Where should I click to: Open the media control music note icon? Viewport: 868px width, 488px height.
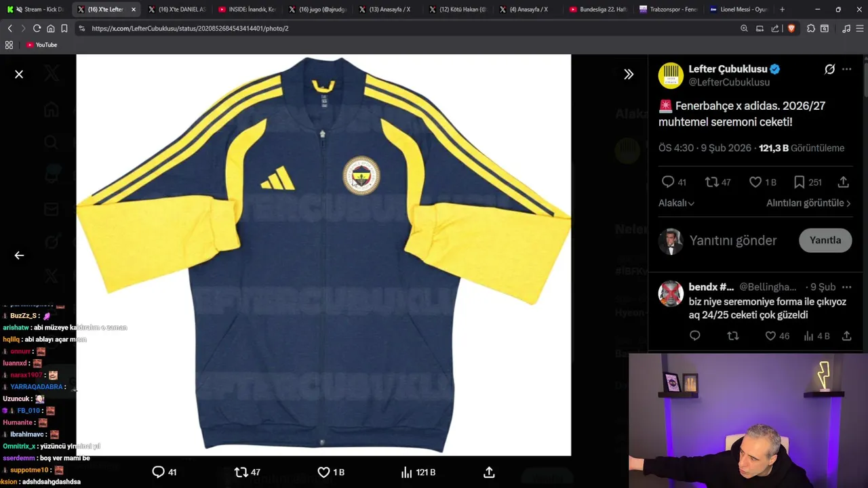pyautogui.click(x=846, y=28)
